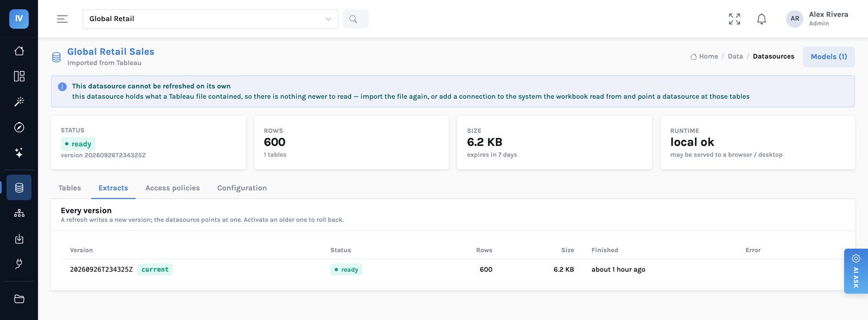
Task: Click the info icon in the refresh notice
Action: 62,87
